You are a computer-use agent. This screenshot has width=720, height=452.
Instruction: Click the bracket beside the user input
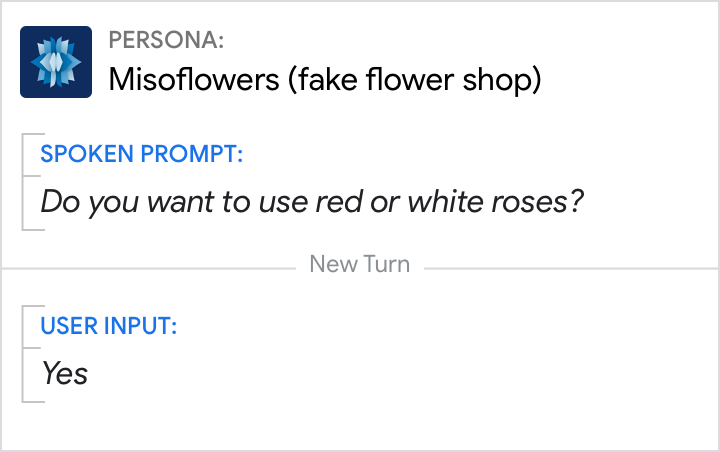24,352
